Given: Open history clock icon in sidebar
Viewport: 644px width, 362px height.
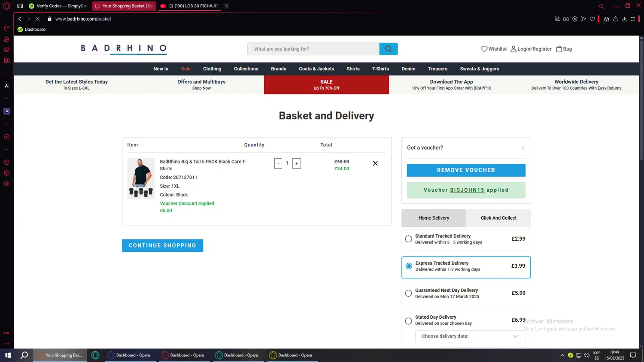Looking at the screenshot, I should pos(6,163).
